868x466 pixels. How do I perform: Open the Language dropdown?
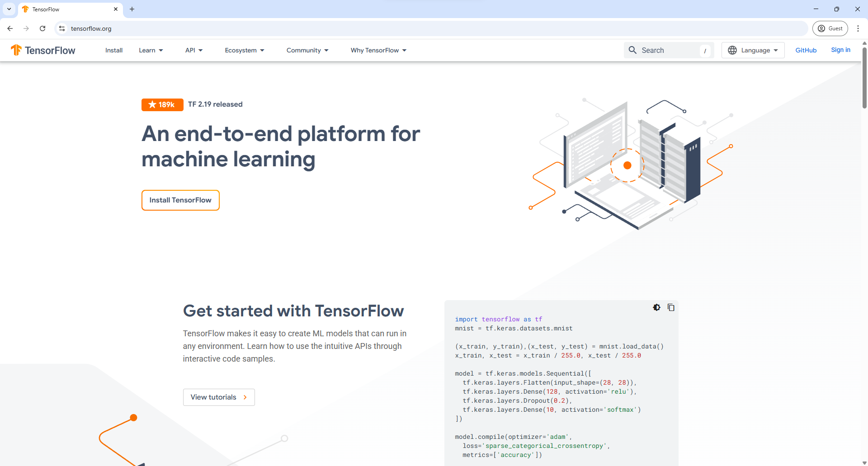pyautogui.click(x=753, y=50)
